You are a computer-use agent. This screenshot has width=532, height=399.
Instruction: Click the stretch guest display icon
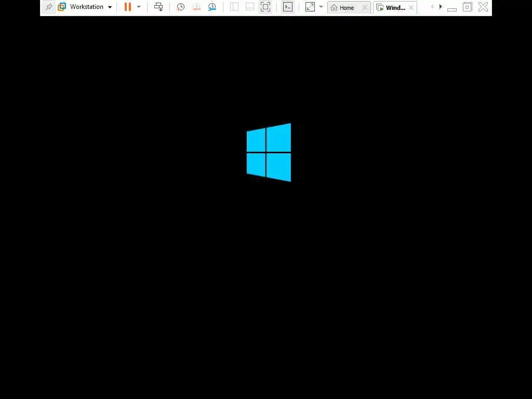point(310,7)
